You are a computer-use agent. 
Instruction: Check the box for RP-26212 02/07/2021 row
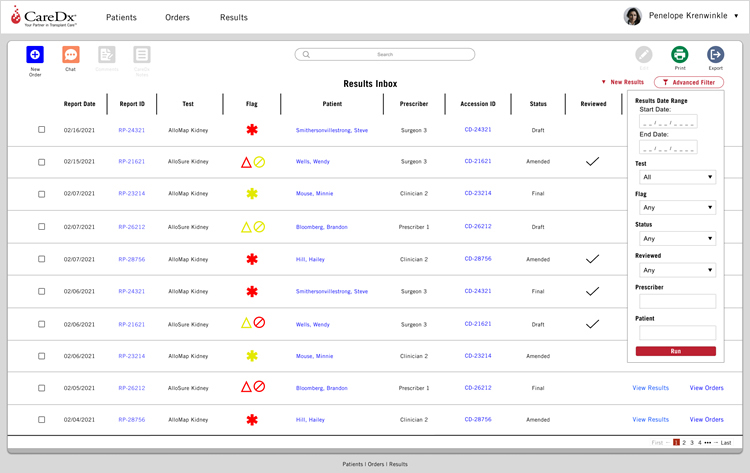point(42,227)
